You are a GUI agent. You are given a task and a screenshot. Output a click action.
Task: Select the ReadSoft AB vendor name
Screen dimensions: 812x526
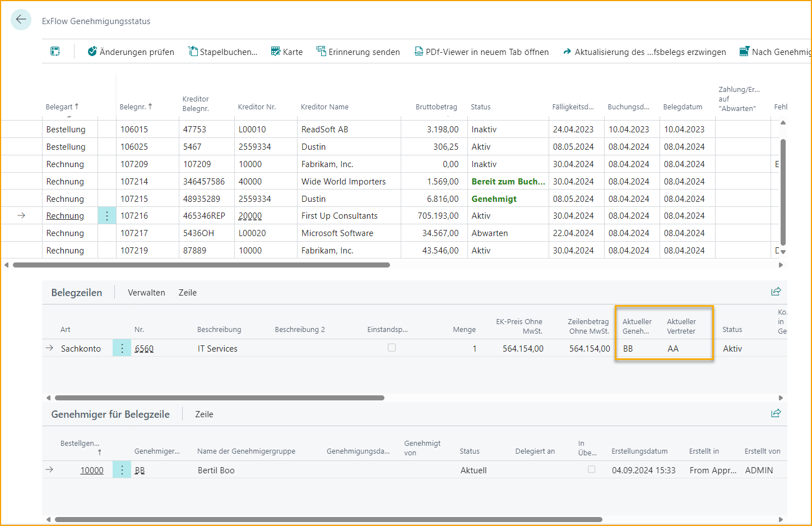(324, 129)
